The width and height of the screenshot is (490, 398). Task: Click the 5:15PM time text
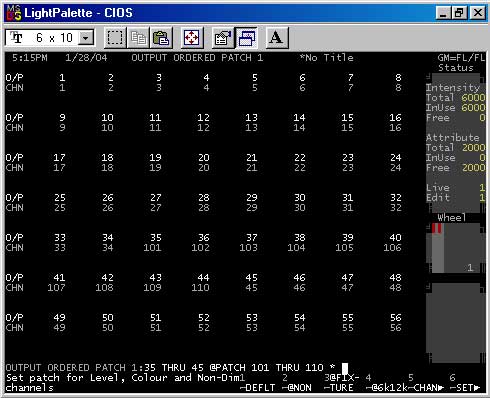pos(30,58)
